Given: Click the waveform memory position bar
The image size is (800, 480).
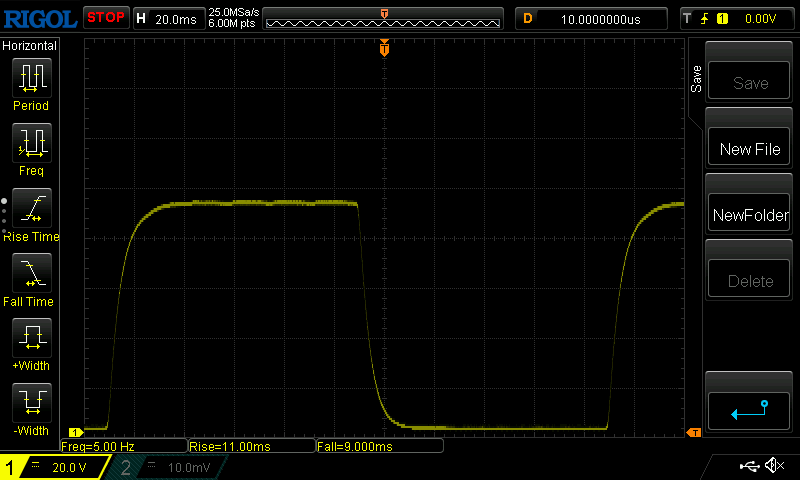Looking at the screenshot, I should [384, 18].
